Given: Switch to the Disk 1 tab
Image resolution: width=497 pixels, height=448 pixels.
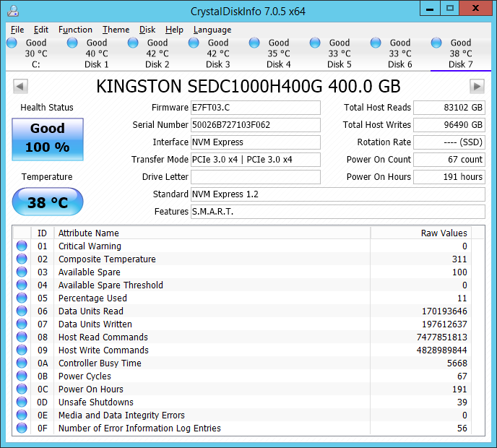Looking at the screenshot, I should 96,64.
